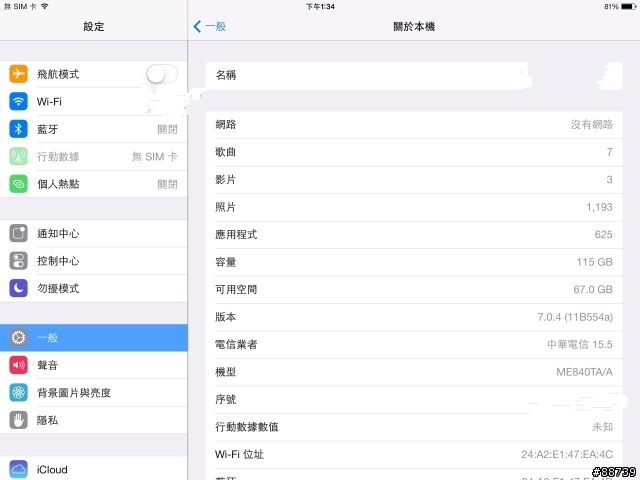The image size is (640, 480).
Task: Tap the 影片 videos row
Action: point(414,180)
